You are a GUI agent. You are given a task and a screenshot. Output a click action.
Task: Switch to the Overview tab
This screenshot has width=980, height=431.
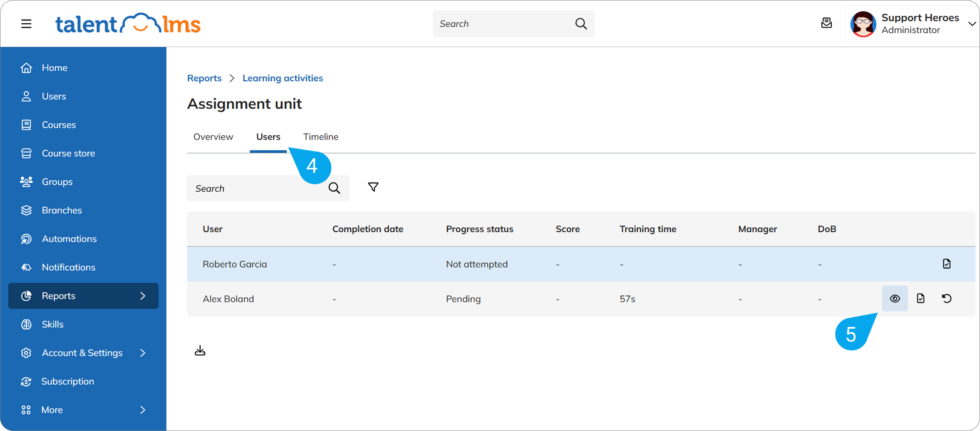213,137
